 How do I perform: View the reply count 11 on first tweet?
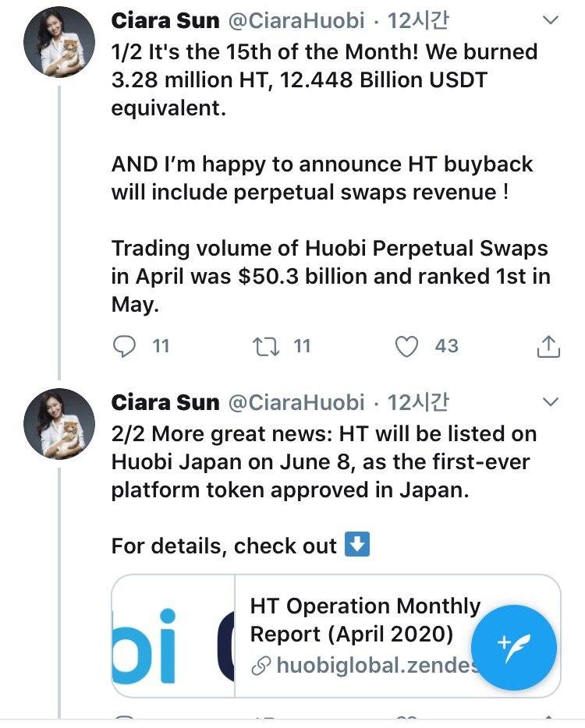coord(161,346)
